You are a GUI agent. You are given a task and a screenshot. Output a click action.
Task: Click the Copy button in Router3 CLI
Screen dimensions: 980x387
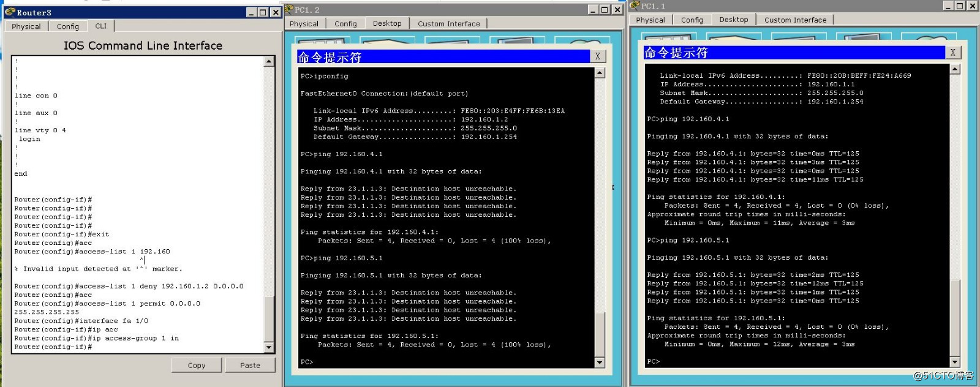(197, 366)
